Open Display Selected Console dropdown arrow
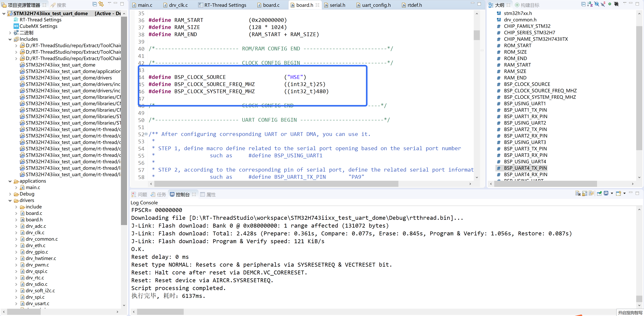Screen dimensions: 644x316 612,193
